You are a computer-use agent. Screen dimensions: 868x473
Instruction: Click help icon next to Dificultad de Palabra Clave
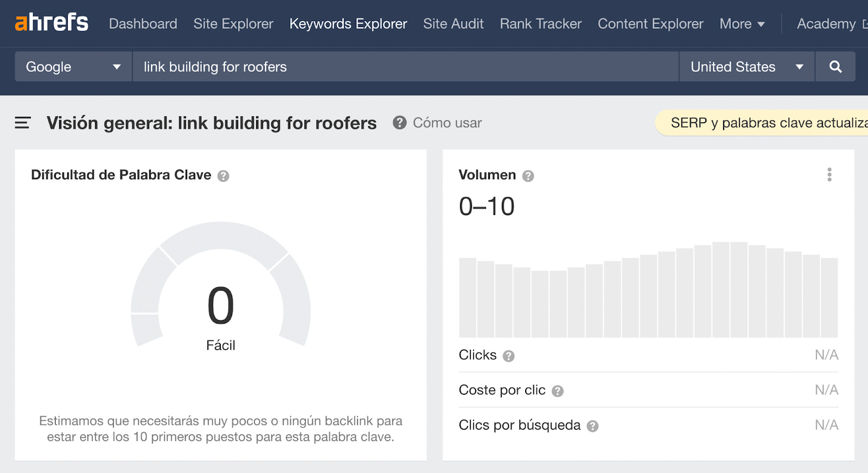pos(224,176)
